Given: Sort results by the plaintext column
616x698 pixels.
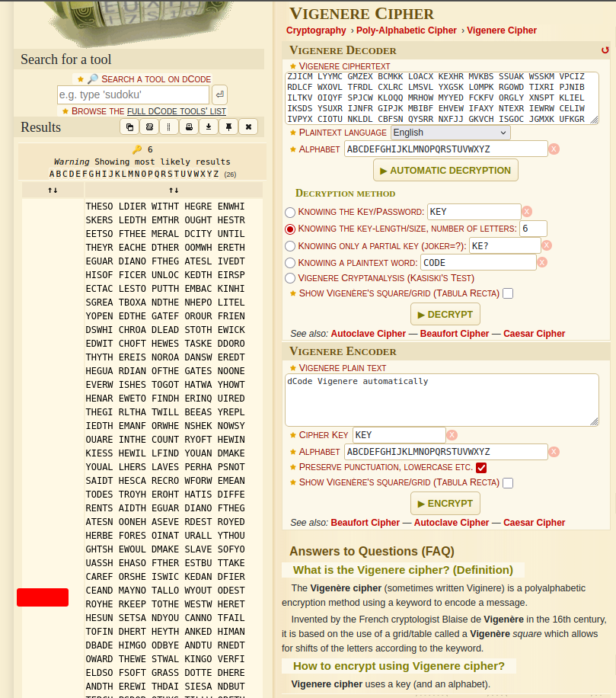Looking at the screenshot, I should 174,190.
